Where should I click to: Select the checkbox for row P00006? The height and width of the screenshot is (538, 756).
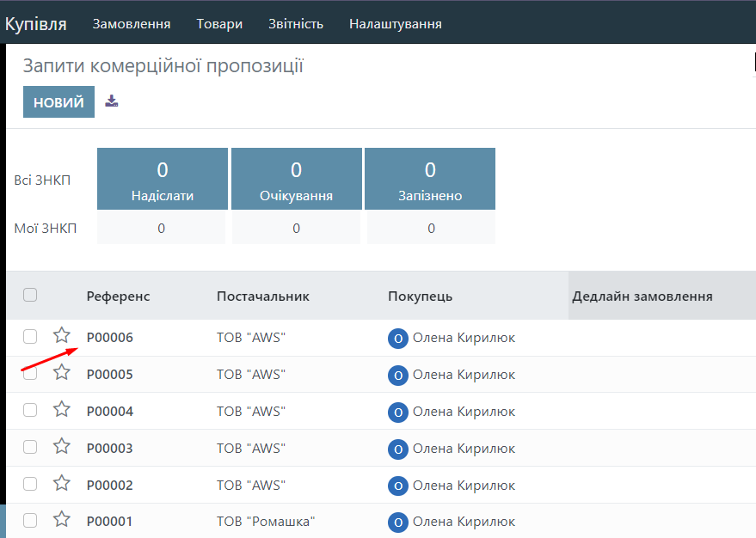(x=30, y=337)
